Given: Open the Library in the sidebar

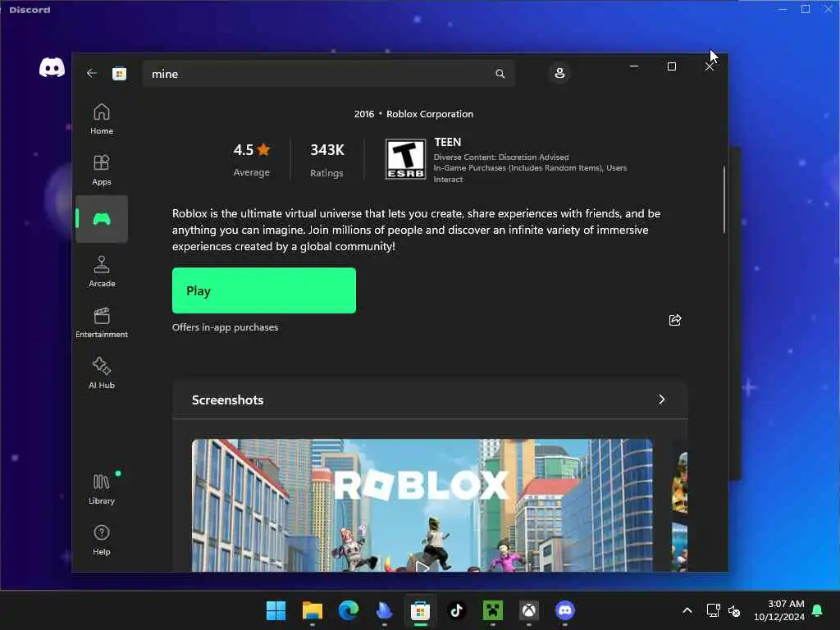Looking at the screenshot, I should (x=102, y=489).
